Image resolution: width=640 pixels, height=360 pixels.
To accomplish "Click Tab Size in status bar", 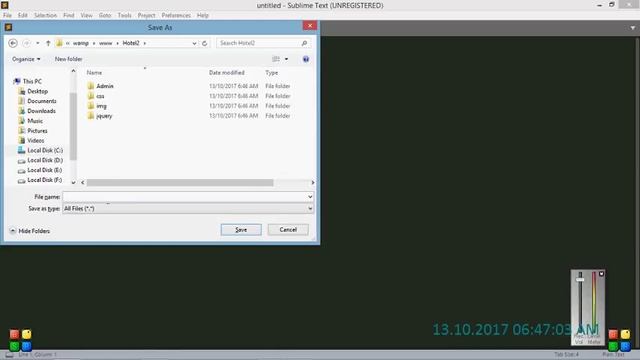I will point(567,354).
